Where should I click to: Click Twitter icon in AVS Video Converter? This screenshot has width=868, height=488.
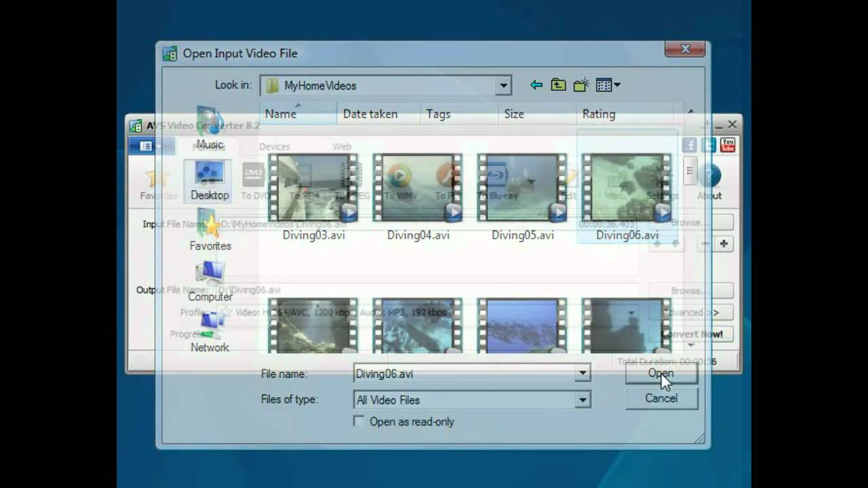pos(709,145)
